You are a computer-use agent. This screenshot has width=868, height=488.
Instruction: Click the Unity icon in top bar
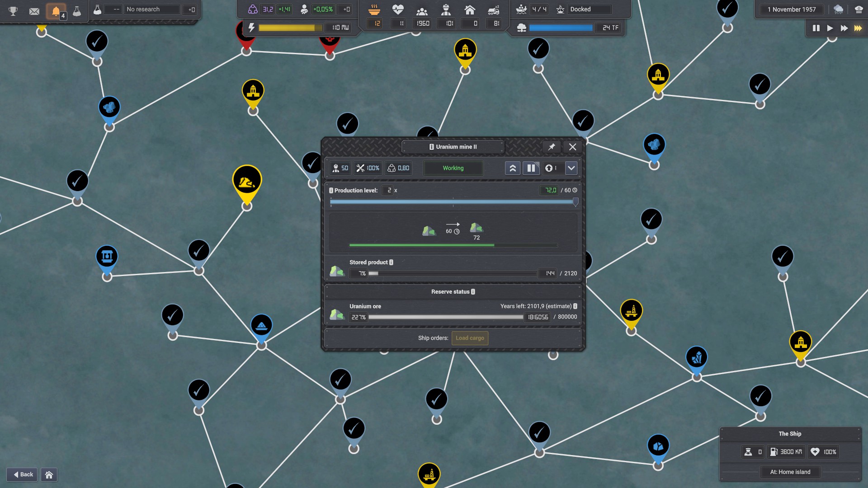(253, 9)
